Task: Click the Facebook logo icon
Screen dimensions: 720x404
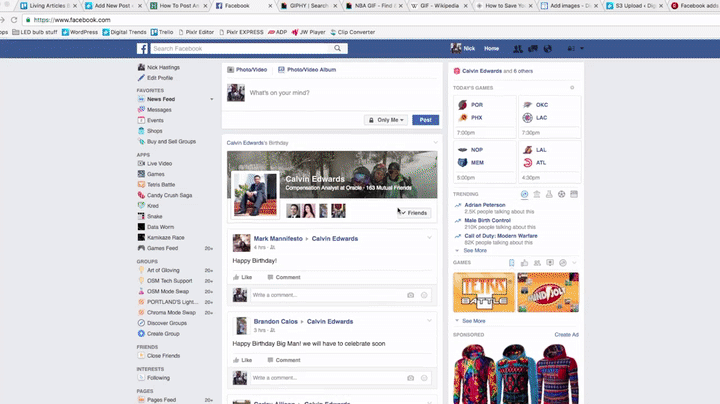Action: (x=142, y=49)
